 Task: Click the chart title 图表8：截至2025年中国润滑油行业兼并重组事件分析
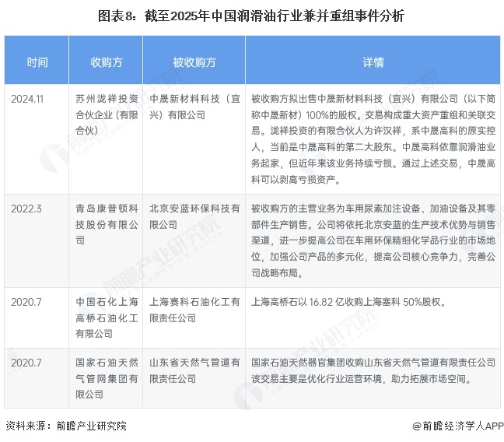coord(251,16)
